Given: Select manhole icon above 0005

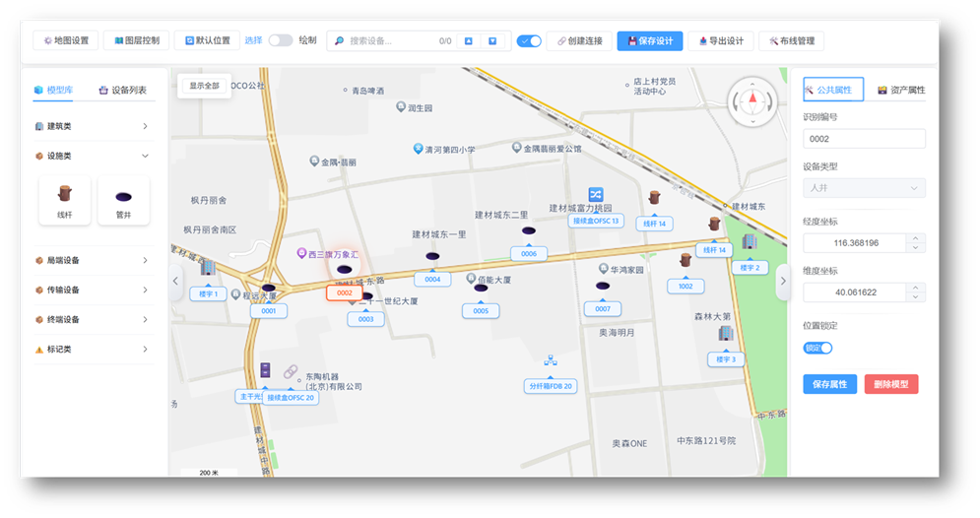Looking at the screenshot, I should pos(481,289).
